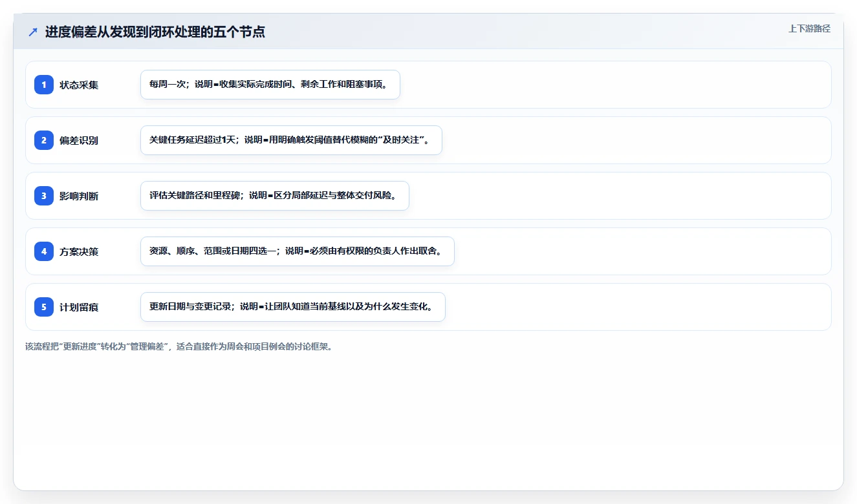
Task: Click the 每周一次 description box
Action: tap(270, 85)
